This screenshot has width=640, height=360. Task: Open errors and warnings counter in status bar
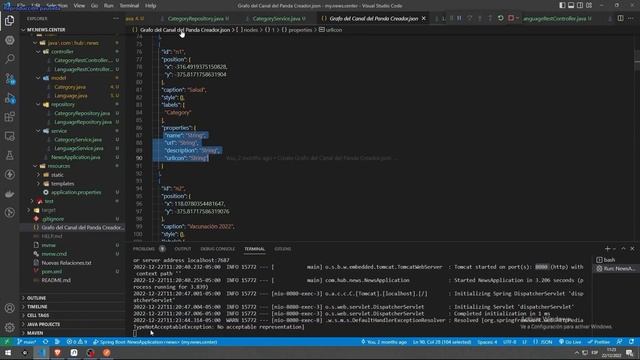[77, 342]
